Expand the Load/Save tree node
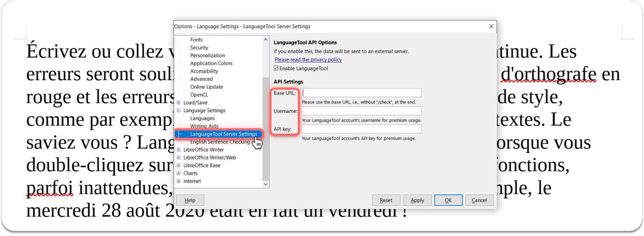 [x=179, y=102]
